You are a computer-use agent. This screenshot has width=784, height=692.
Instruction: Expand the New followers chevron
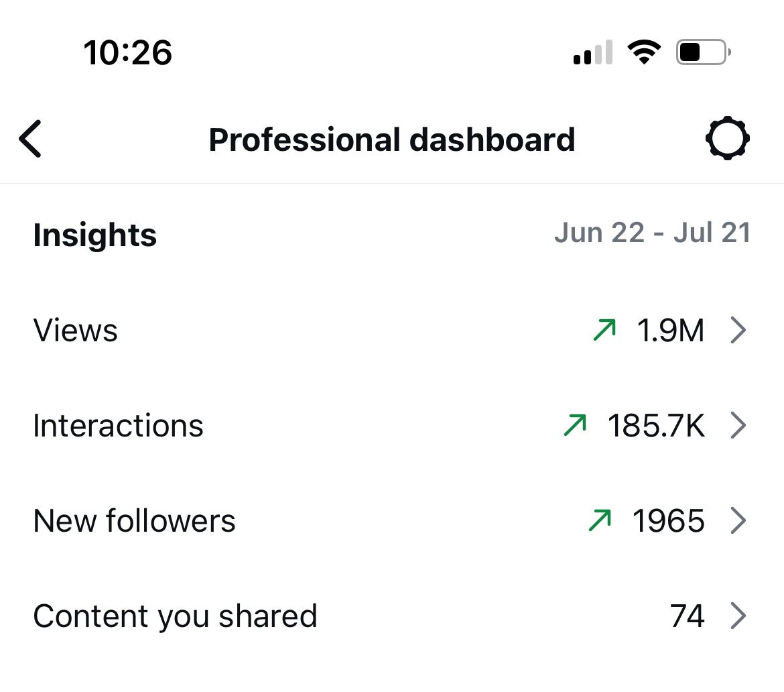tap(738, 521)
